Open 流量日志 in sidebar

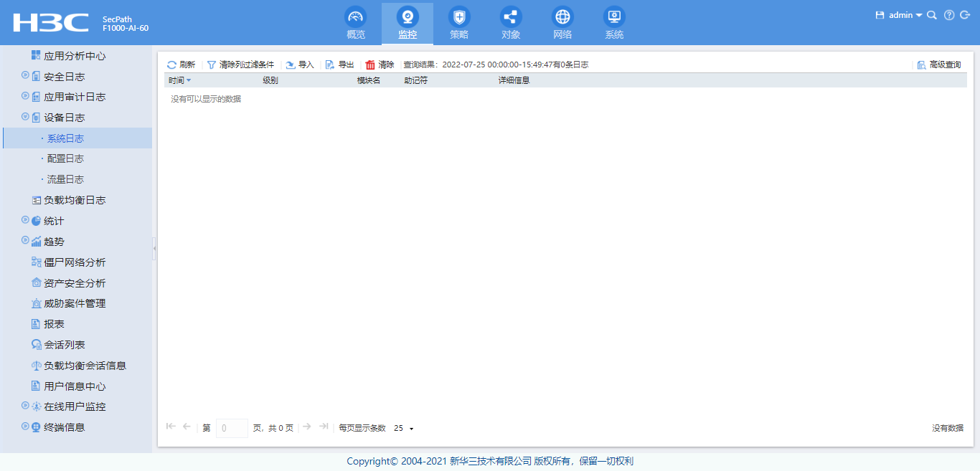click(x=65, y=179)
